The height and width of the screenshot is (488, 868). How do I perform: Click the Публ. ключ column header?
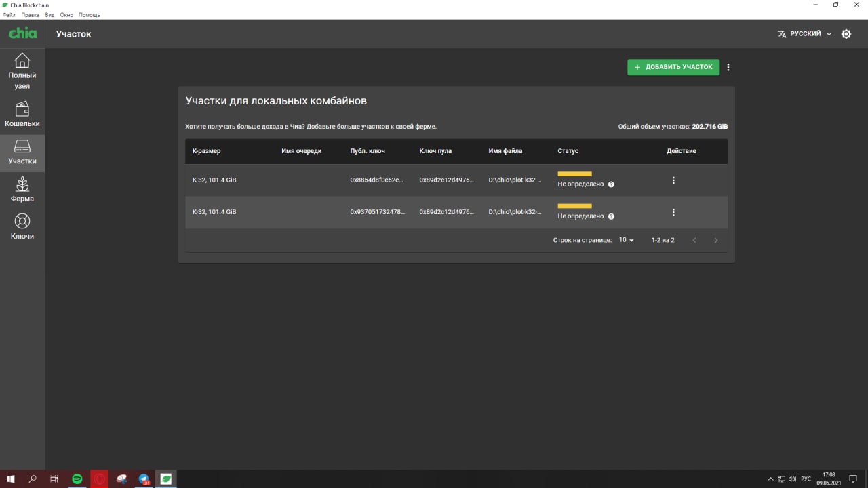point(368,151)
